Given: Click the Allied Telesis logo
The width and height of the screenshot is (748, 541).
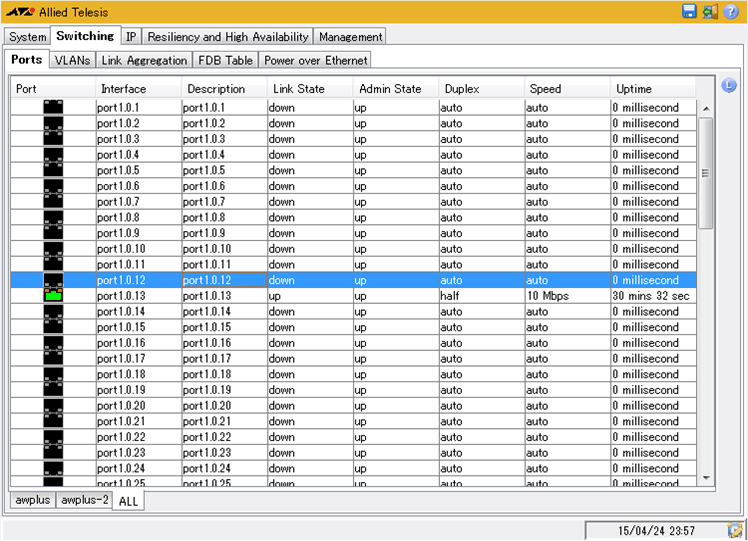Looking at the screenshot, I should tap(20, 11).
